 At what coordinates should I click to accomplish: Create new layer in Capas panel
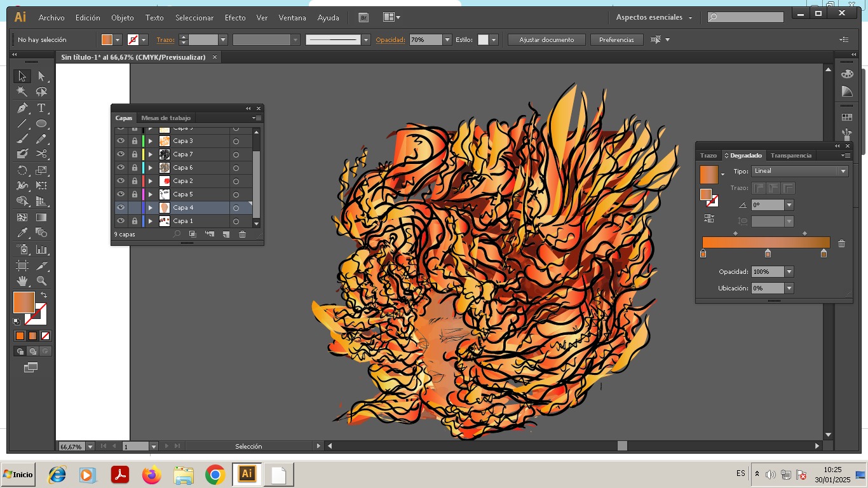226,234
